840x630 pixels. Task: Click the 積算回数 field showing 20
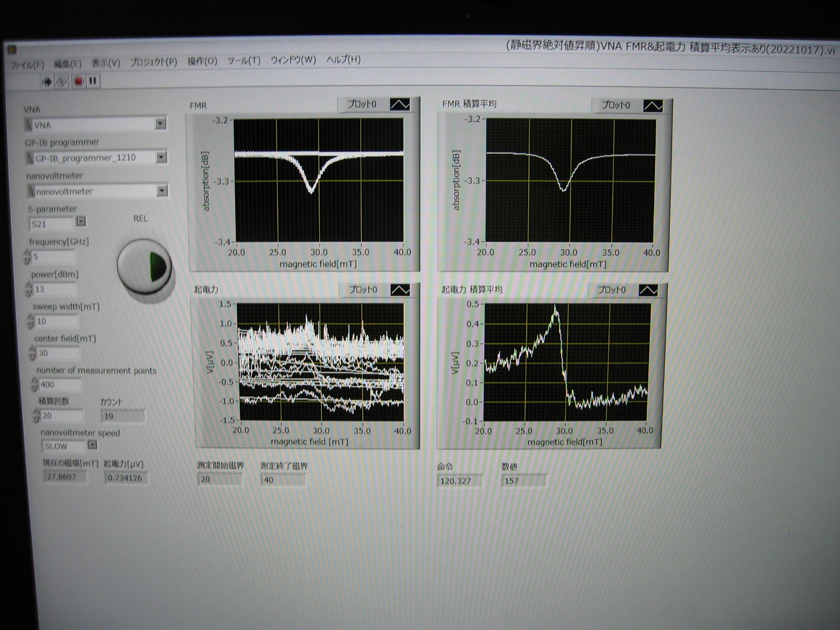pyautogui.click(x=62, y=415)
